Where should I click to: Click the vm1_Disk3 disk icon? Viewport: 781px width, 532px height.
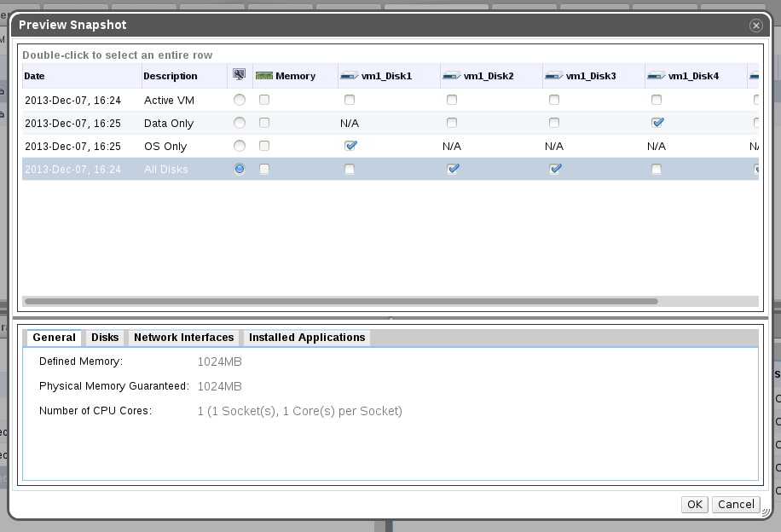[553, 76]
